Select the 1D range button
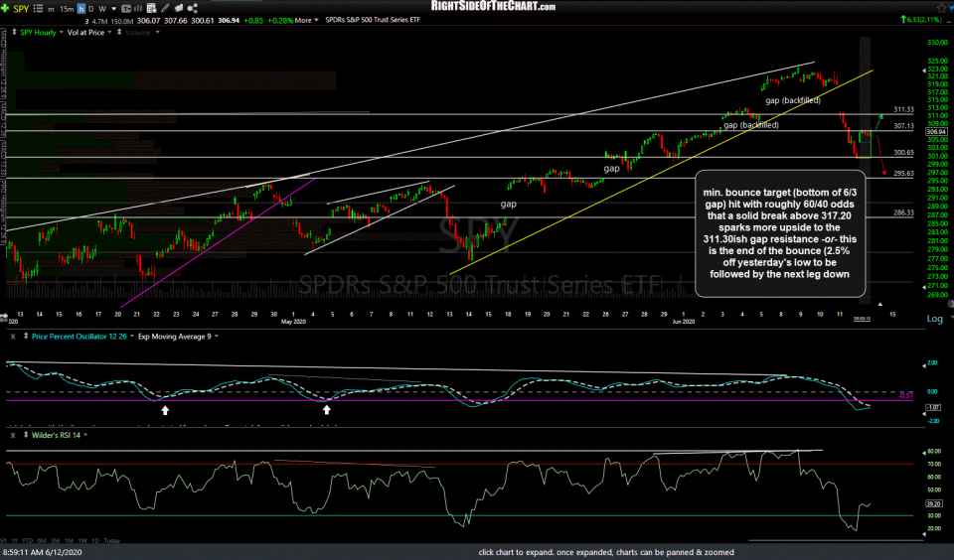 (x=95, y=540)
